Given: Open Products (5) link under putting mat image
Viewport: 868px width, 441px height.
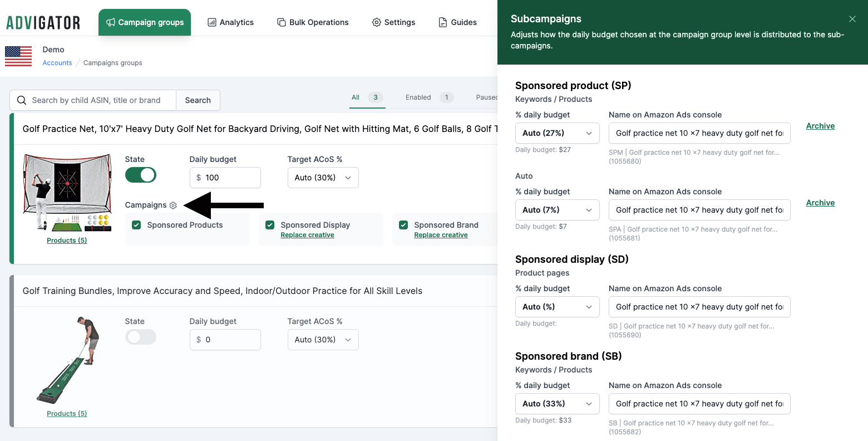Looking at the screenshot, I should pos(67,414).
